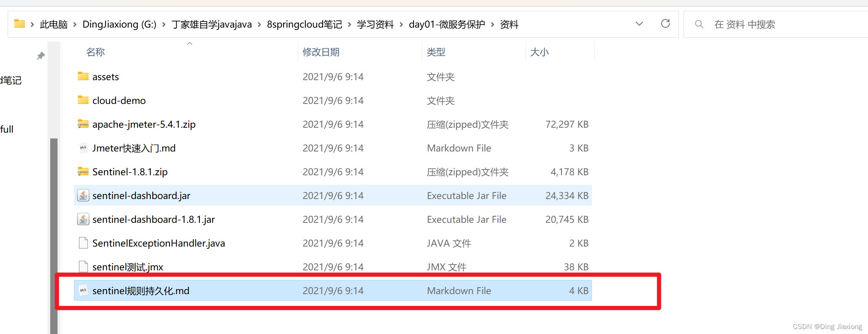Screen dimensions: 868x334
Task: Click the 笔记 item in navigation pane
Action: click(x=11, y=80)
